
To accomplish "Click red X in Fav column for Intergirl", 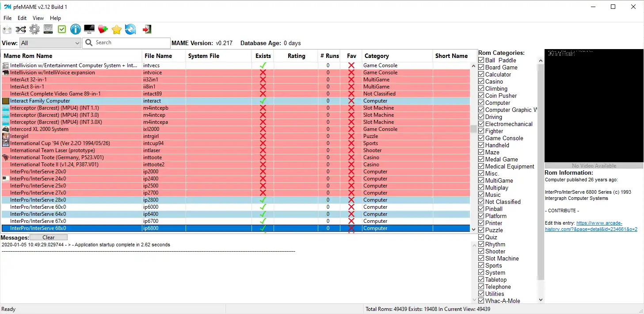I will (351, 136).
